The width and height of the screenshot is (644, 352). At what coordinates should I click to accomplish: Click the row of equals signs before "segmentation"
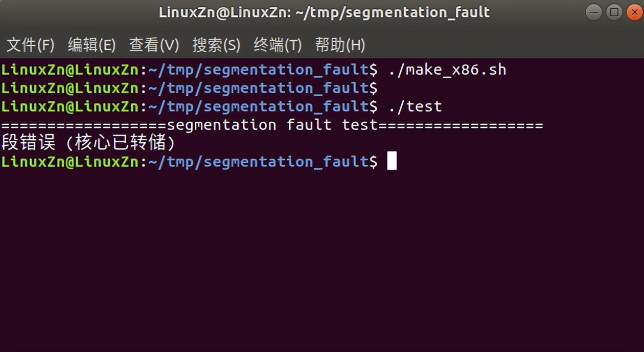[x=84, y=125]
